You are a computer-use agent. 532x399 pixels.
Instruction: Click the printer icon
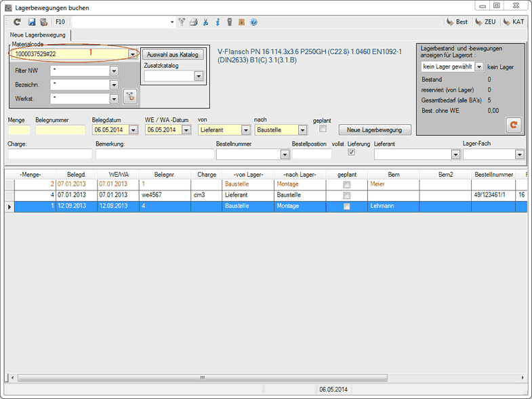click(x=194, y=22)
